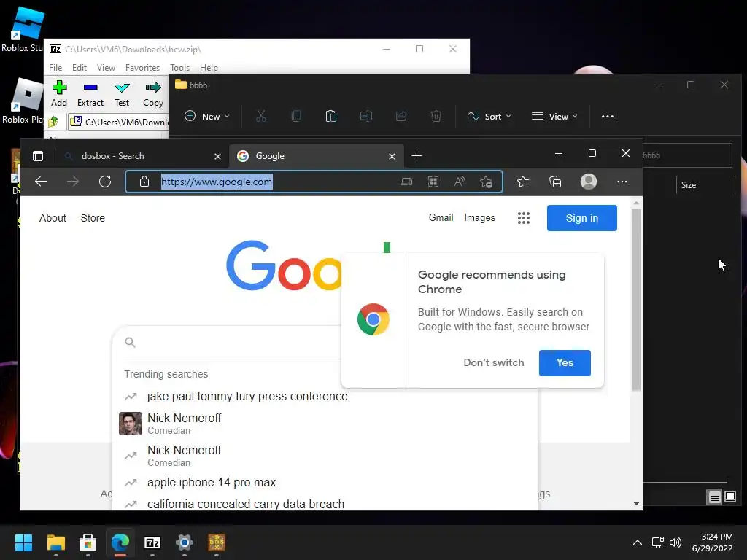
Task: Click the Delete trash icon in File Explorer
Action: click(x=436, y=116)
